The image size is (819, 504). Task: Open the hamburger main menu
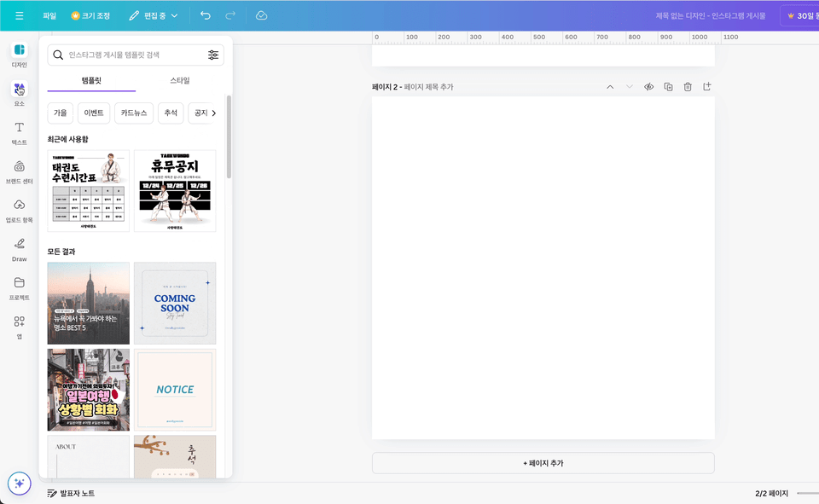[20, 15]
